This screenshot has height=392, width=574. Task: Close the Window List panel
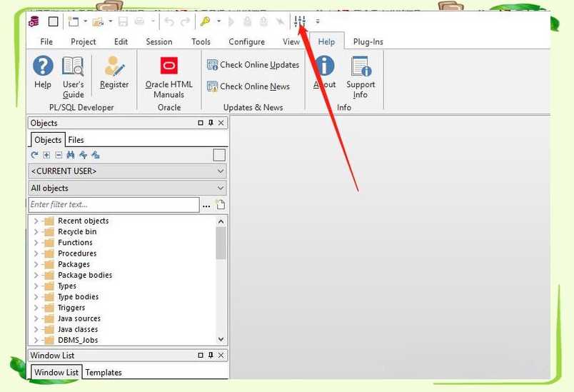(x=221, y=355)
